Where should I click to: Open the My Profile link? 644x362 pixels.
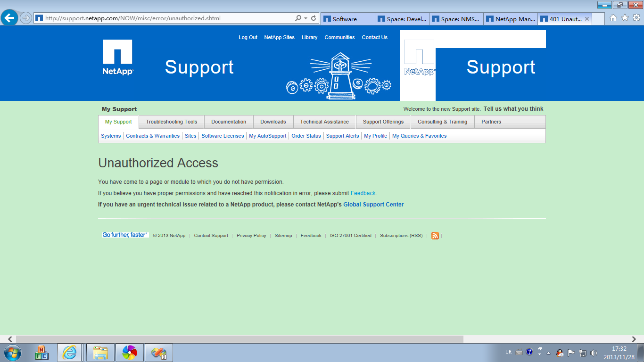pos(376,136)
